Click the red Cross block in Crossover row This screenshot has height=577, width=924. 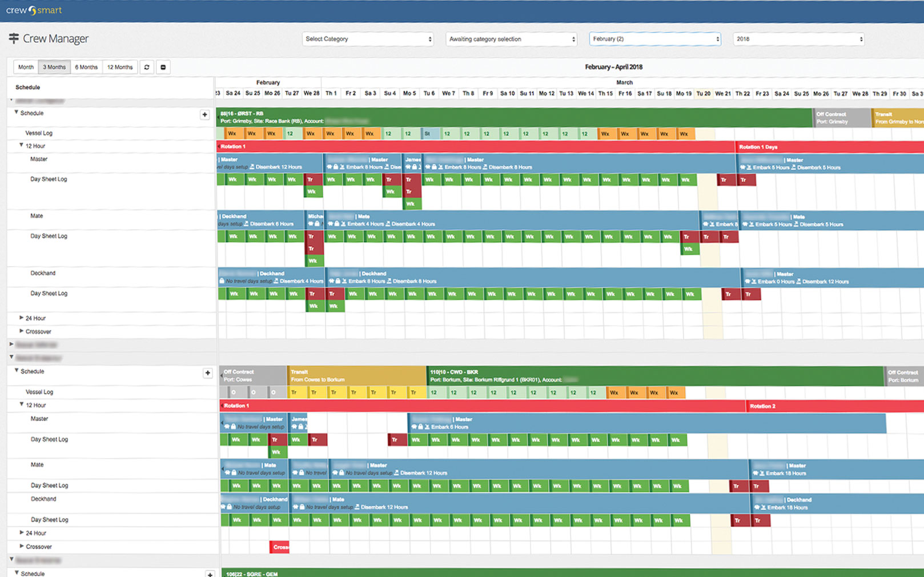279,547
